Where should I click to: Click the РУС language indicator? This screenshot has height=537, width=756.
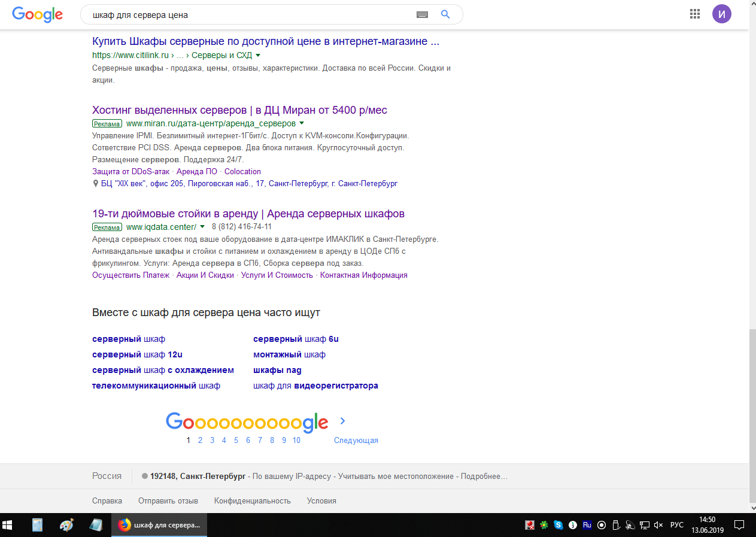coord(677,525)
